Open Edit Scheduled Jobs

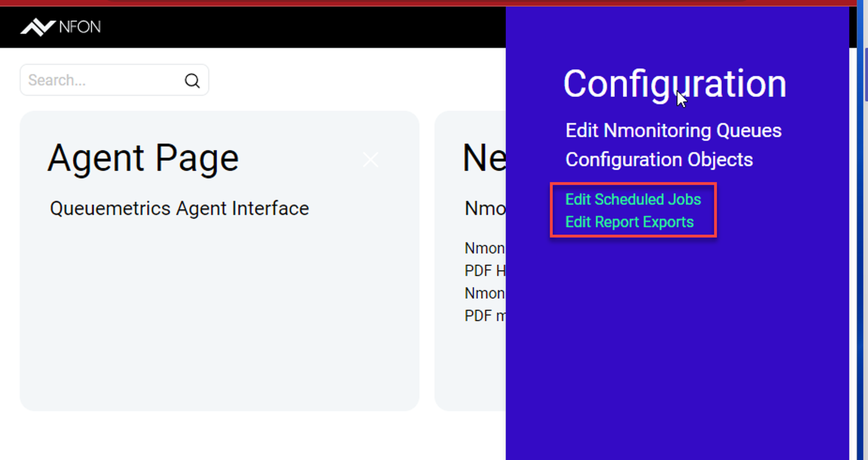point(633,199)
